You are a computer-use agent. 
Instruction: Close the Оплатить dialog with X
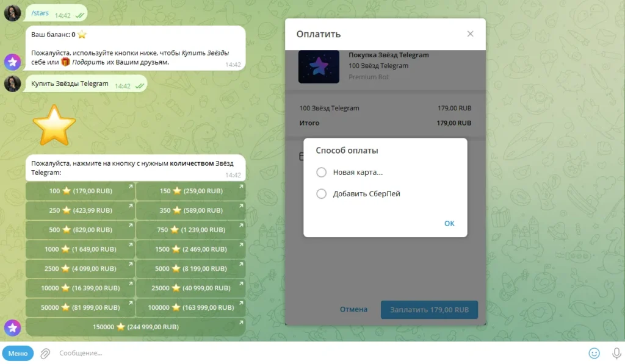coord(471,34)
